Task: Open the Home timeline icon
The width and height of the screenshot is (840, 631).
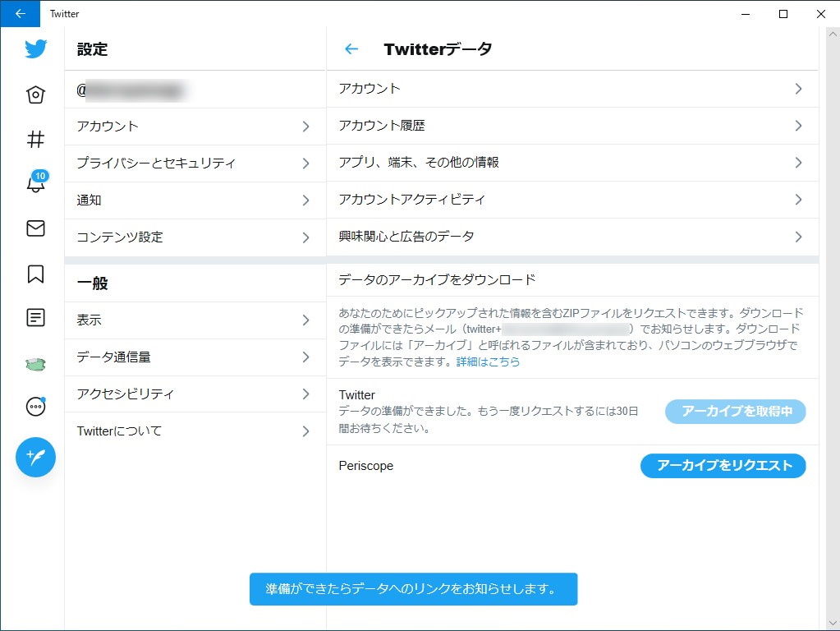Action: pyautogui.click(x=34, y=94)
